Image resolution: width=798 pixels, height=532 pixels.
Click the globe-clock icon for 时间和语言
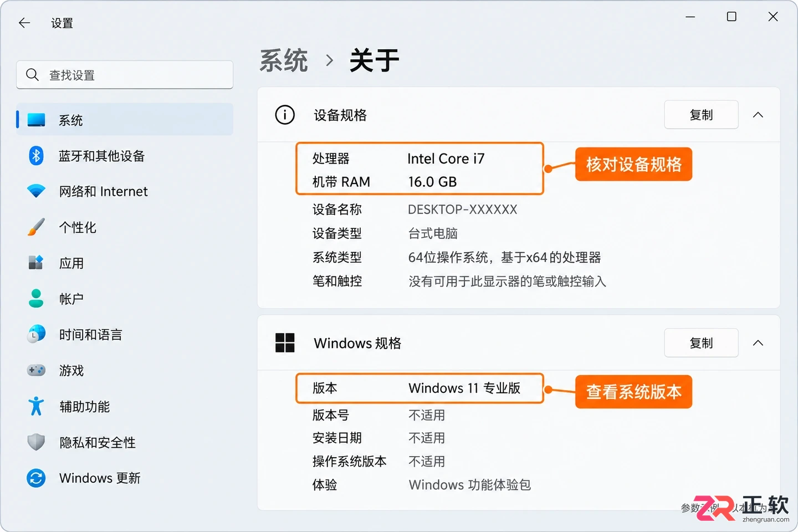pyautogui.click(x=37, y=334)
